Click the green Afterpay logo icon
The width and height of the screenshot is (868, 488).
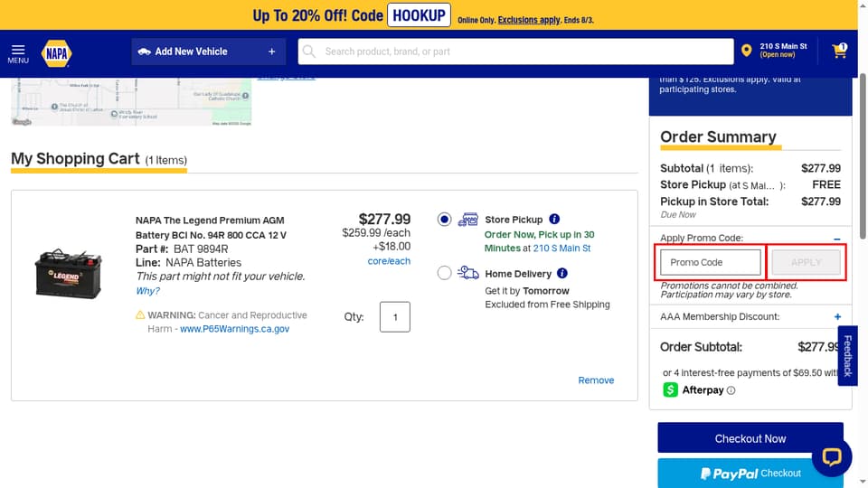coord(670,390)
